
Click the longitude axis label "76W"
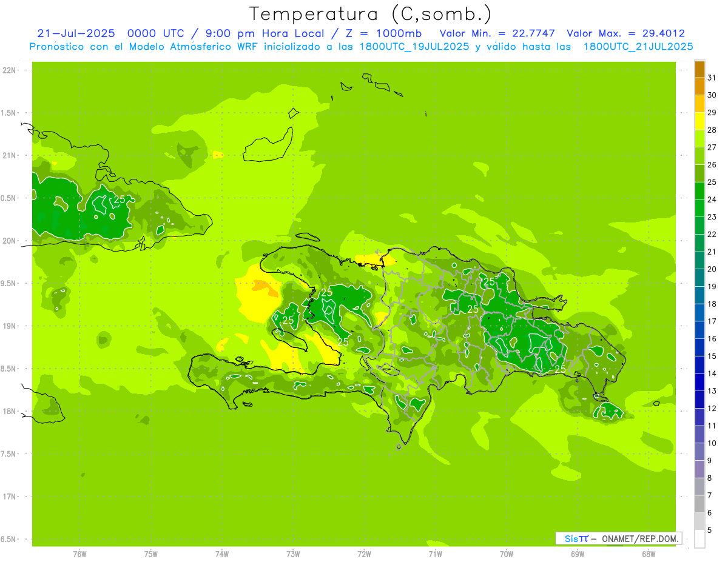79,554
